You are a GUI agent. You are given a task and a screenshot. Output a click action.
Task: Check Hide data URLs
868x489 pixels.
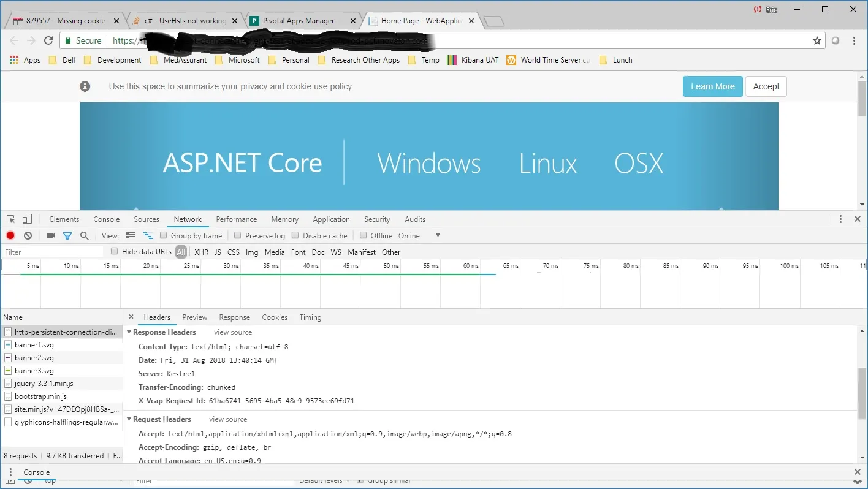115,251
